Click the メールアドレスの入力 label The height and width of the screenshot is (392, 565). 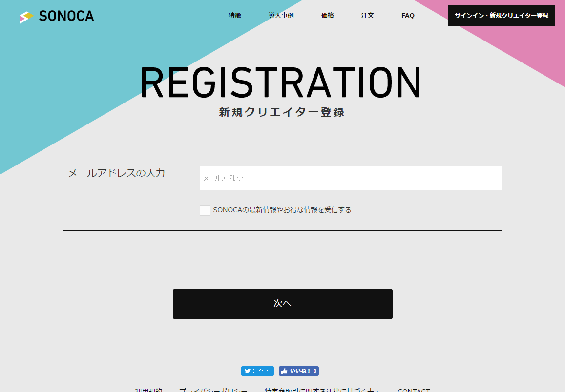[116, 173]
